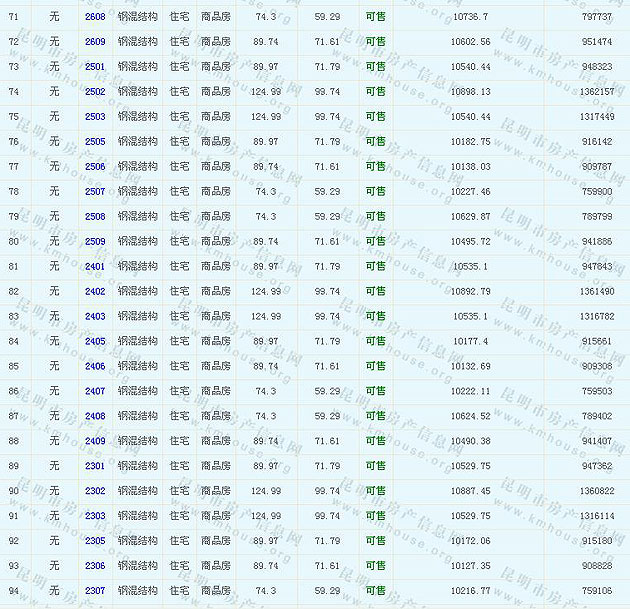Open the 2403 room link
This screenshot has height=609, width=630.
(x=95, y=317)
